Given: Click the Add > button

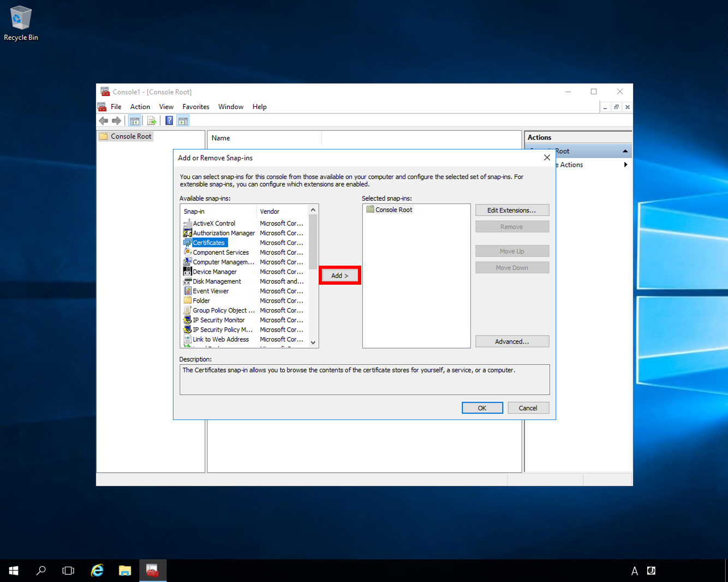Looking at the screenshot, I should point(339,275).
